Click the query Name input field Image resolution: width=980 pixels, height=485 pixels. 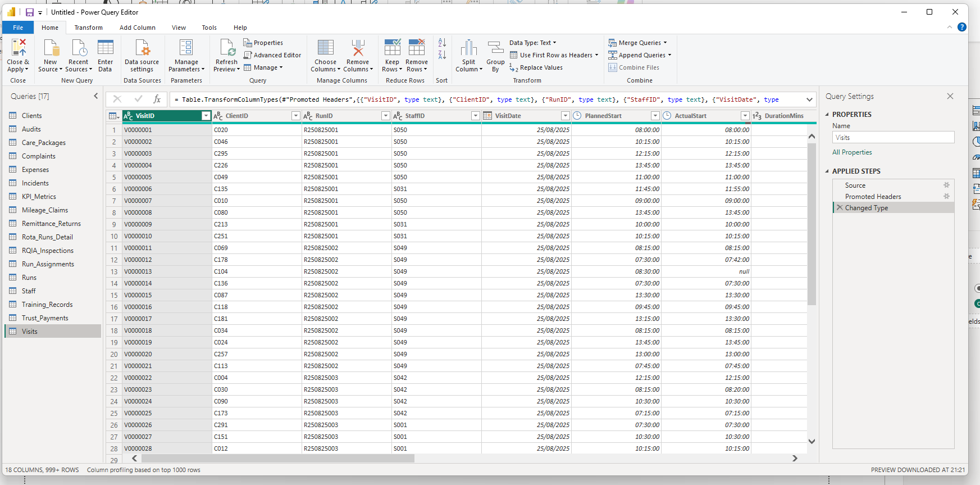point(893,137)
